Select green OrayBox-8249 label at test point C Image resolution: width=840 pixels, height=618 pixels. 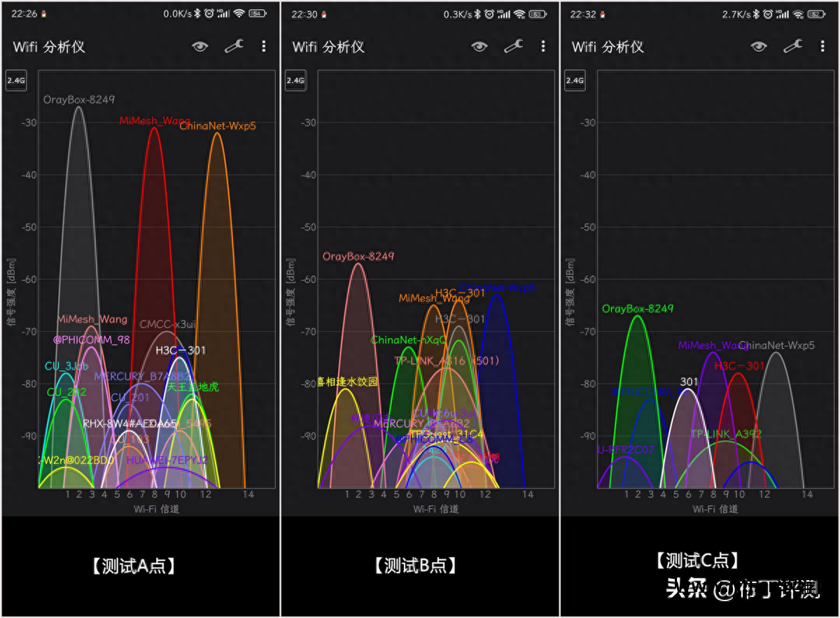pyautogui.click(x=638, y=309)
